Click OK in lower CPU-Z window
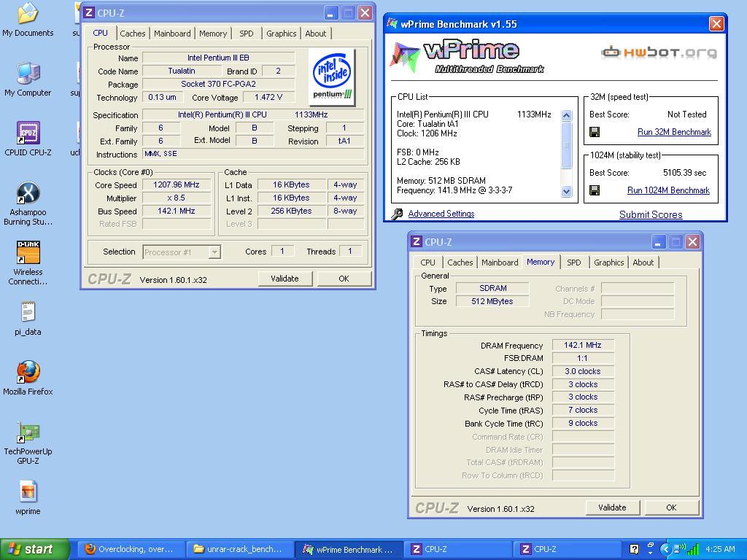This screenshot has height=560, width=747. pyautogui.click(x=671, y=507)
